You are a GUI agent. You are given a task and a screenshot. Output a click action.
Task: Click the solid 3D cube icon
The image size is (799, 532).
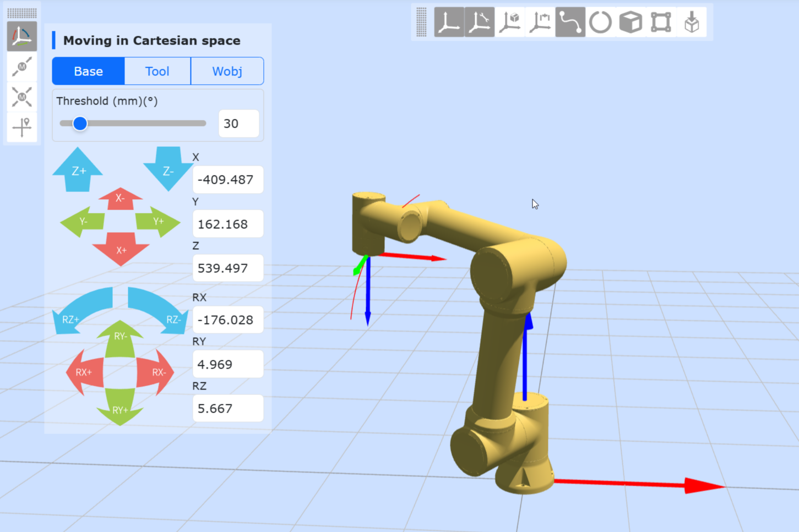(x=630, y=23)
